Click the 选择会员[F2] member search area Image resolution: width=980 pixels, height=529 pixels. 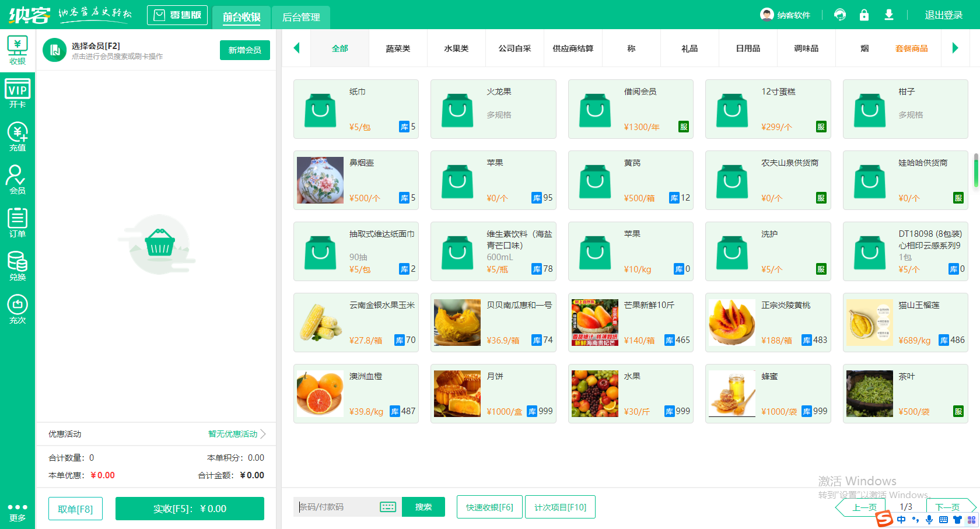[117, 50]
